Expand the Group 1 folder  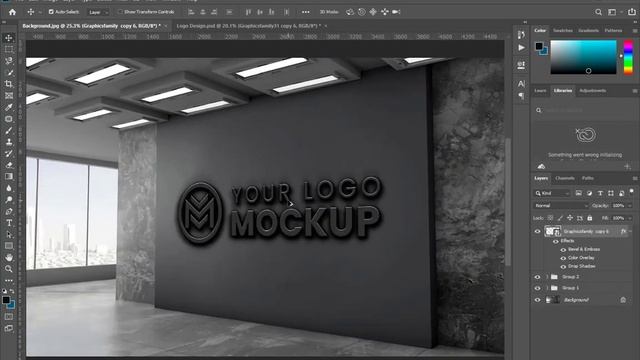[x=547, y=288]
